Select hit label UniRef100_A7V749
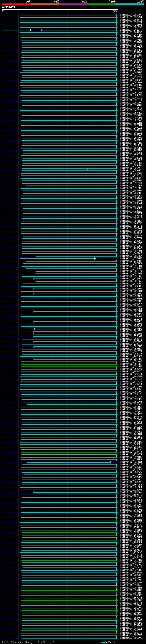Image resolution: width=146 pixels, height=644 pixels. 131,625
